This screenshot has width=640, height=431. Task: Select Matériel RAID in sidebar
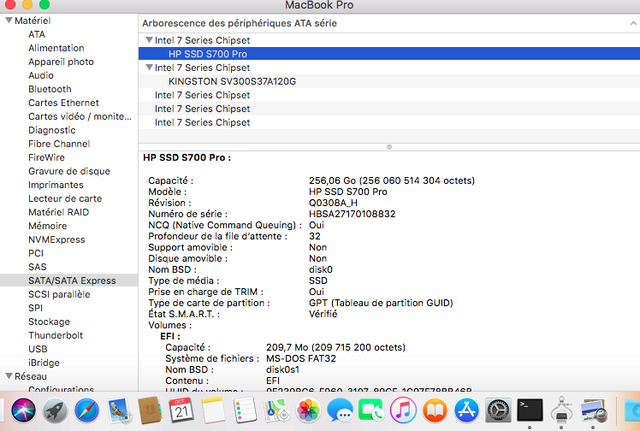tap(59, 212)
